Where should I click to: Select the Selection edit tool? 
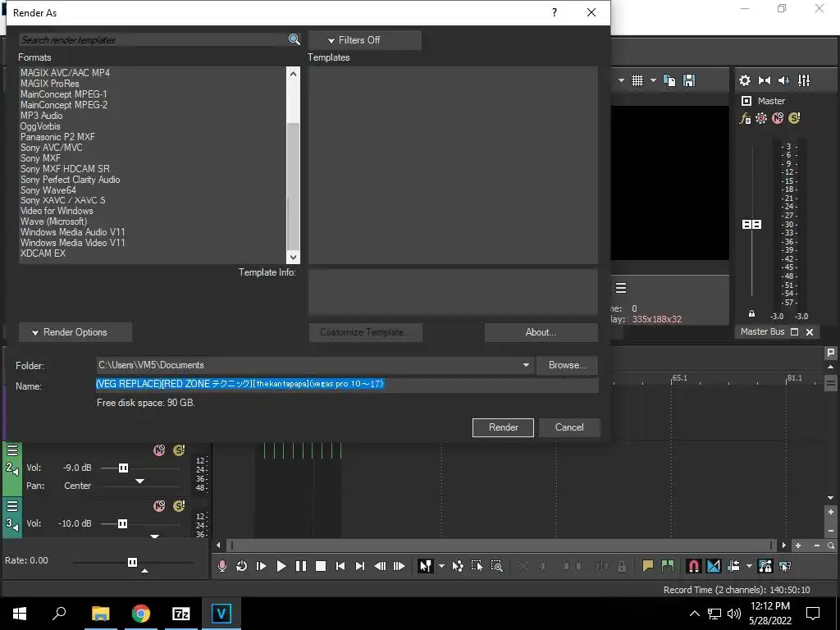point(477,566)
